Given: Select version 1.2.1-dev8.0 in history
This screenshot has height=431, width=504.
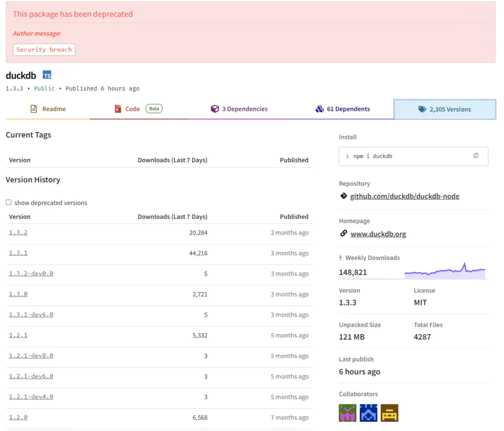Looking at the screenshot, I should [x=31, y=356].
